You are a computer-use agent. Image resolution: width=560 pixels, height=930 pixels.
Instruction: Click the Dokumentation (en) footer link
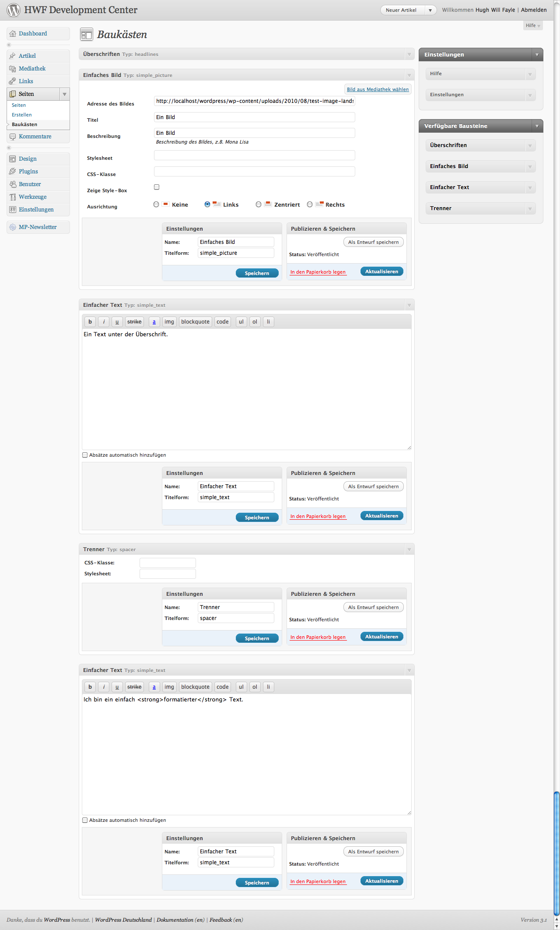(x=181, y=920)
